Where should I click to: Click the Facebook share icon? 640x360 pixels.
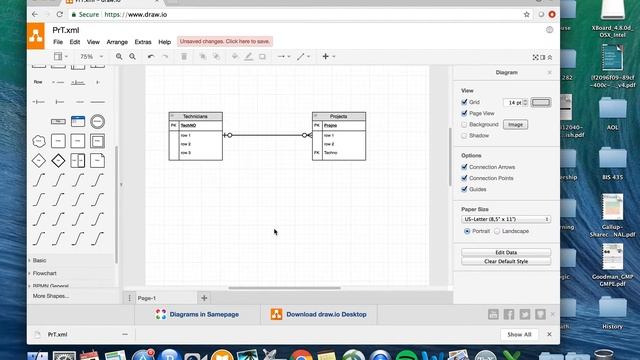coord(509,314)
